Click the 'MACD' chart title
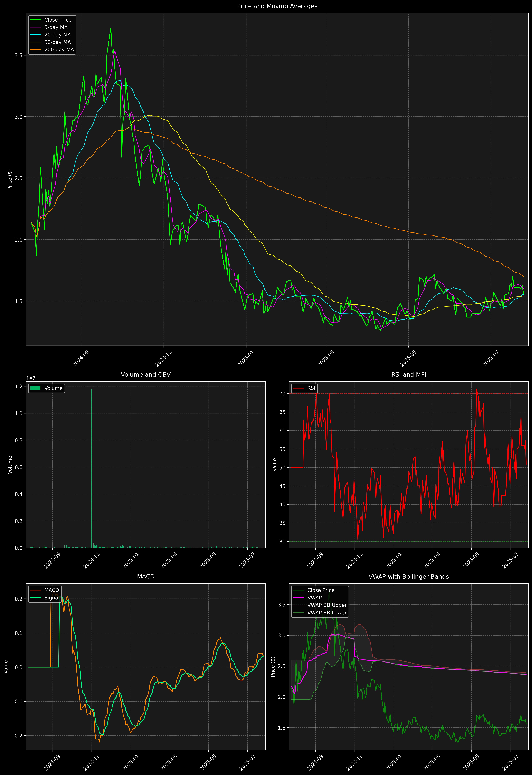 click(x=146, y=577)
